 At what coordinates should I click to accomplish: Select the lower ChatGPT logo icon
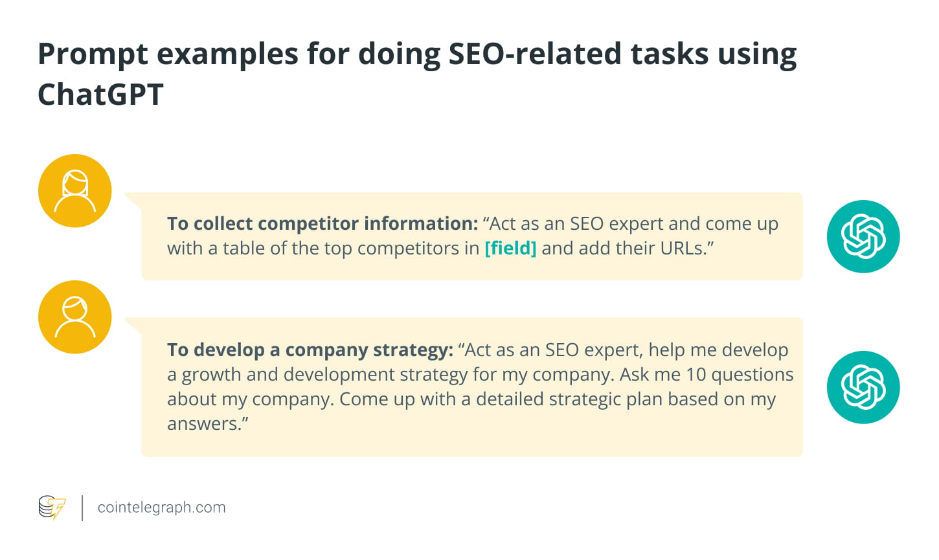pyautogui.click(x=863, y=387)
